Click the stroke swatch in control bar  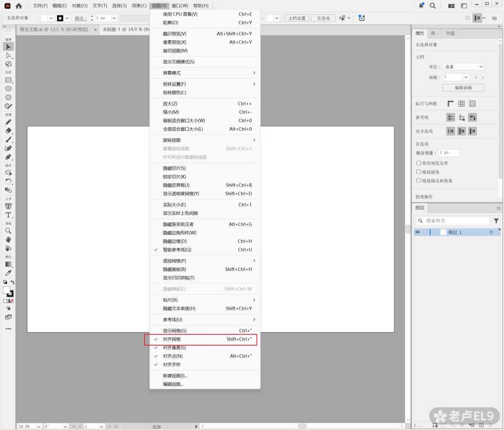pos(60,18)
